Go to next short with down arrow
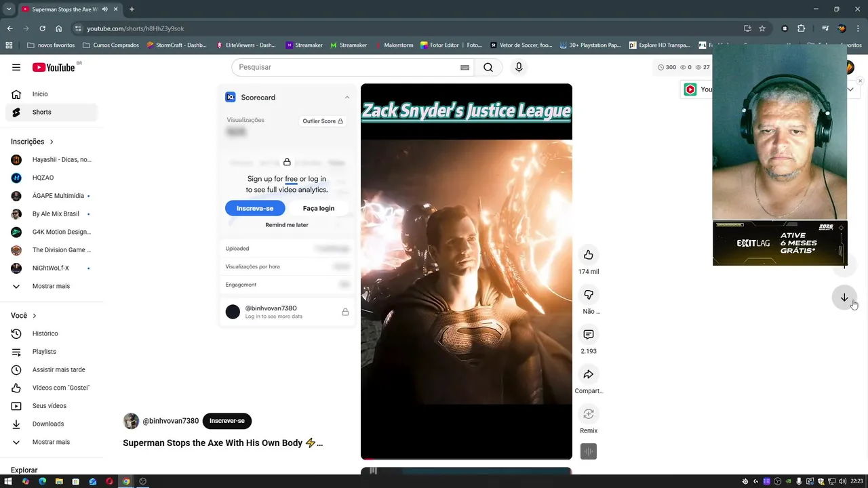This screenshot has height=488, width=868. [x=844, y=298]
